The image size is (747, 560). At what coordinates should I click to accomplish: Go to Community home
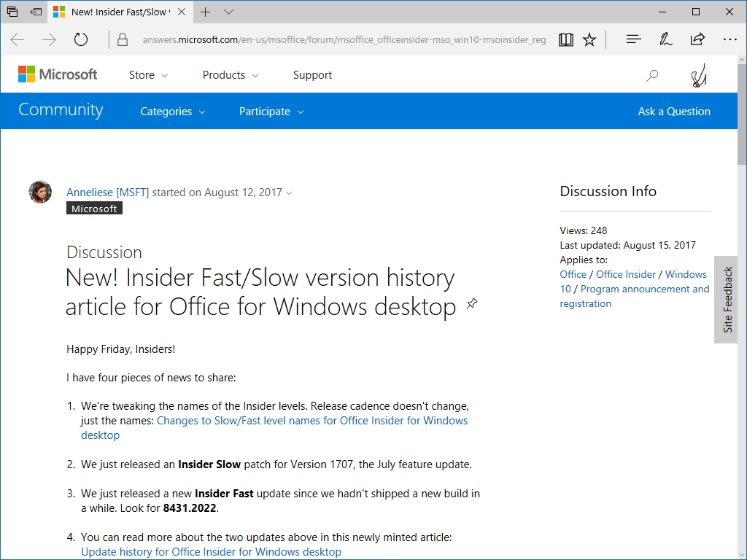61,110
